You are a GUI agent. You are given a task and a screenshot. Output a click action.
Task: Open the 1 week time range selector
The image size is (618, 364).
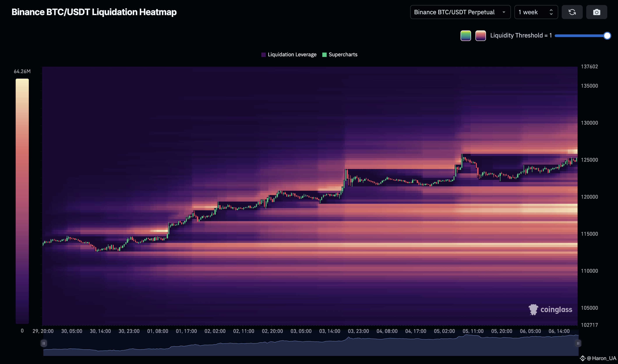point(536,12)
